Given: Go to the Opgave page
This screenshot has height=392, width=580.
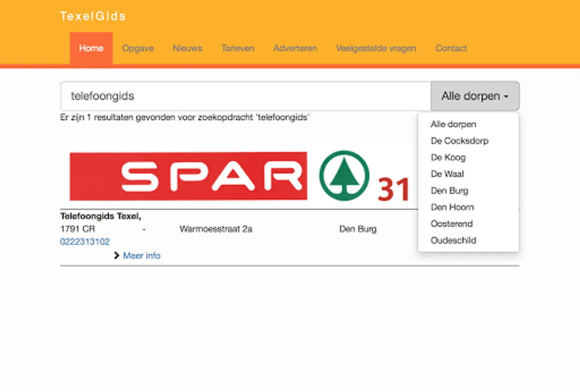Looking at the screenshot, I should pos(138,48).
